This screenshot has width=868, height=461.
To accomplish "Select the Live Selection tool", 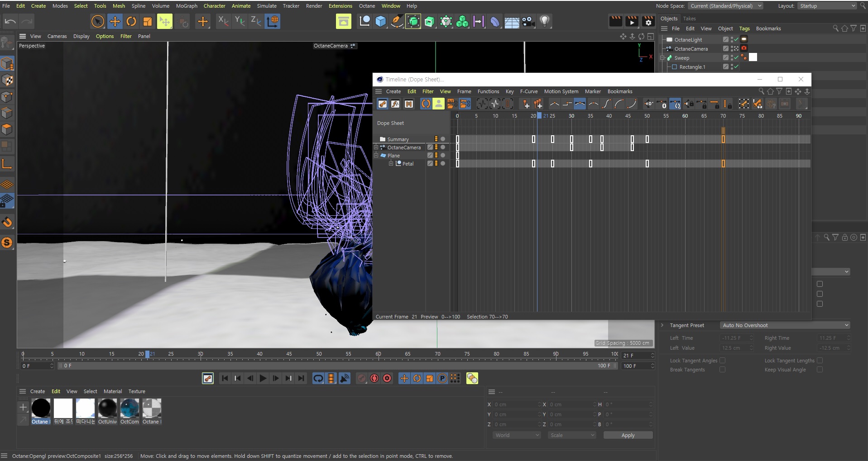I will click(98, 21).
